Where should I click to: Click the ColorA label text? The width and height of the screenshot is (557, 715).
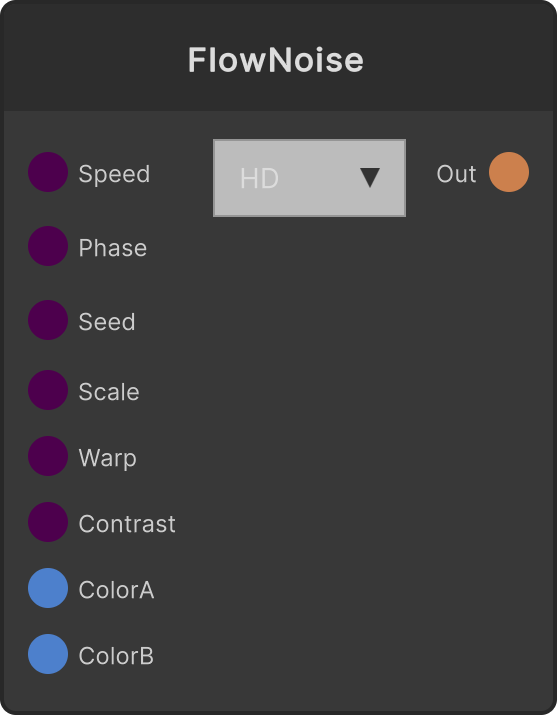tap(116, 590)
